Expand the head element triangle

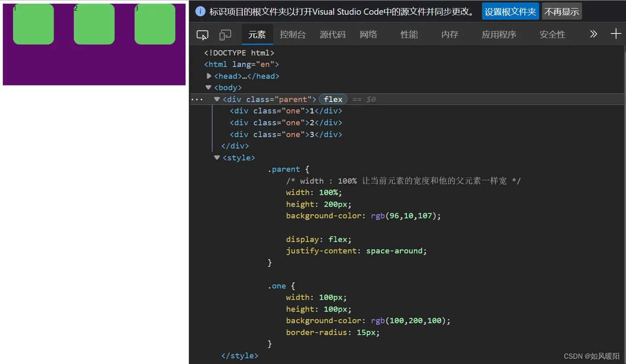(x=209, y=76)
